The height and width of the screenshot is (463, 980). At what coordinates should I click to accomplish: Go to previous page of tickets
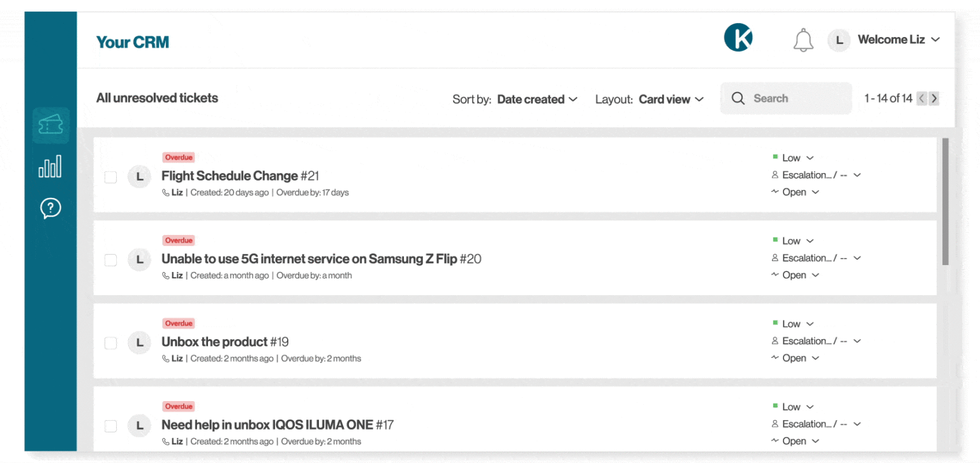(x=921, y=98)
